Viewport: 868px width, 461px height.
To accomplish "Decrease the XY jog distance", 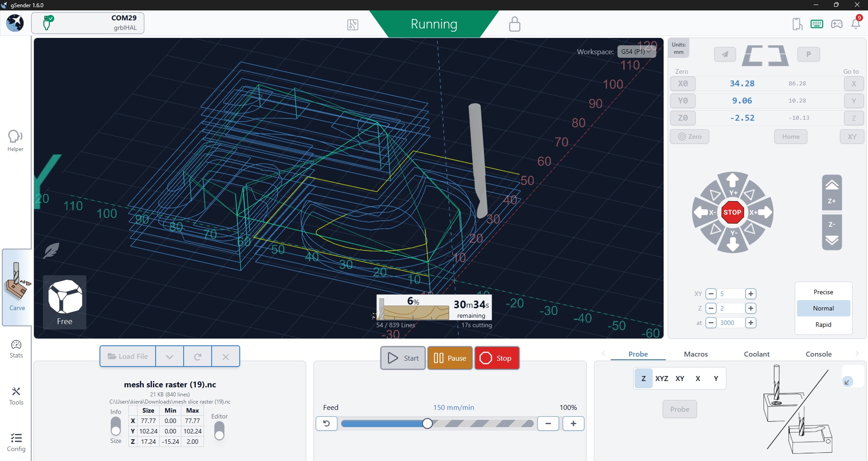I will (711, 294).
